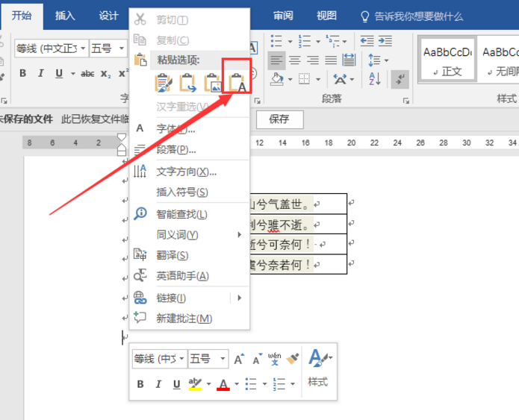Open the borders dropdown arrow

[318, 79]
